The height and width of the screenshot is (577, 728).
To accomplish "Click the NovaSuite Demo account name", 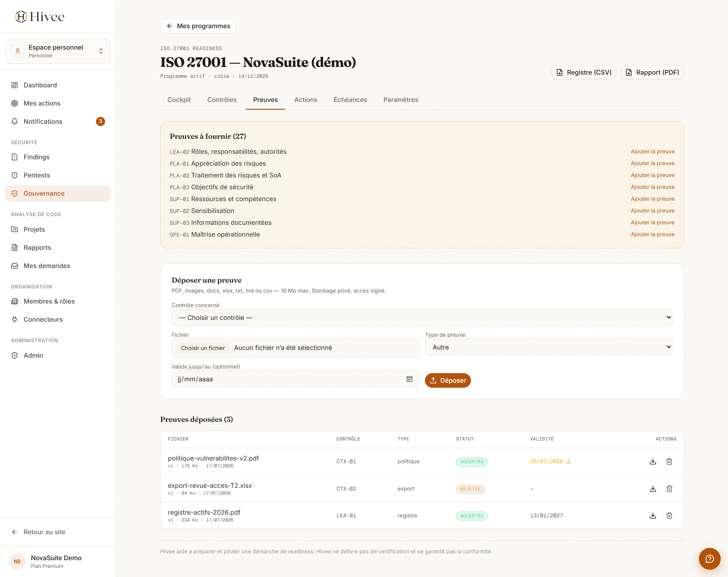I will (x=56, y=558).
